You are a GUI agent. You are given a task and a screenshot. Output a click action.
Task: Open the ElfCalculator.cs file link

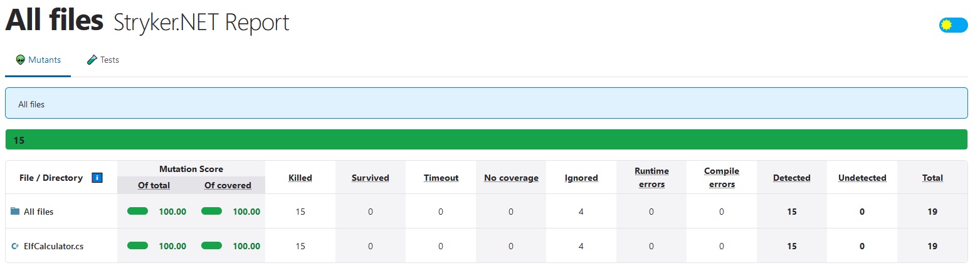[53, 246]
